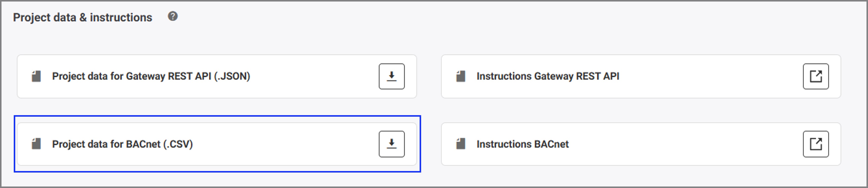
Task: Click the "Instructions Gateway REST API" label
Action: [548, 76]
